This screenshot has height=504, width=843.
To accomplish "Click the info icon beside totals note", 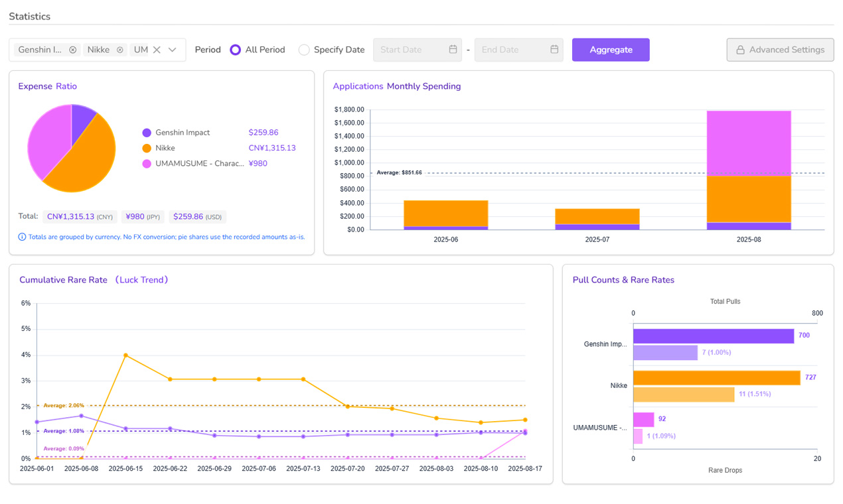I will (22, 237).
